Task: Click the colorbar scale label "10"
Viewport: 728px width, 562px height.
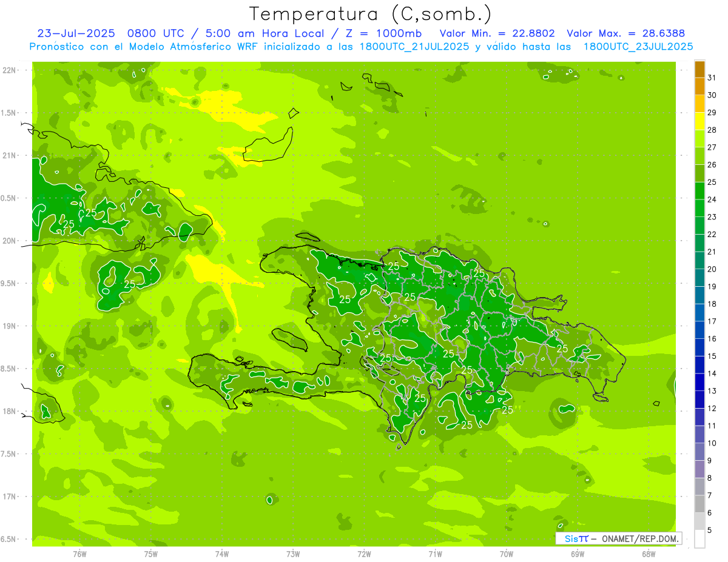Action: [x=712, y=443]
